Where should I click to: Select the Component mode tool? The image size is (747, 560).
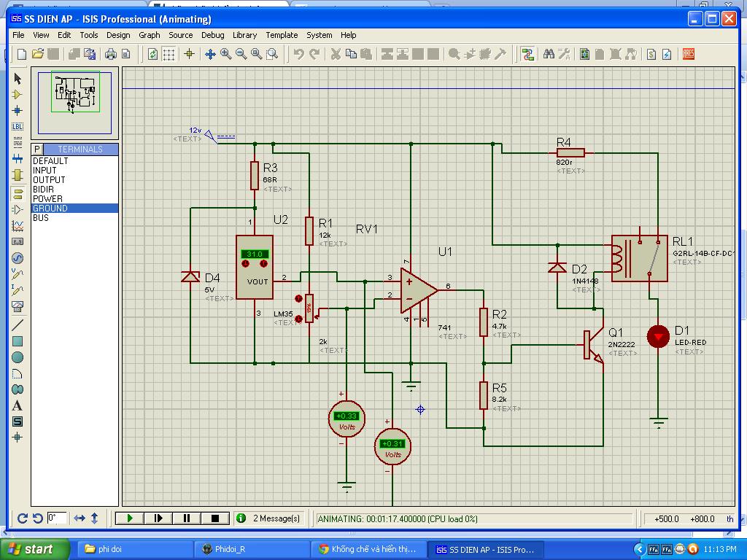pos(18,95)
